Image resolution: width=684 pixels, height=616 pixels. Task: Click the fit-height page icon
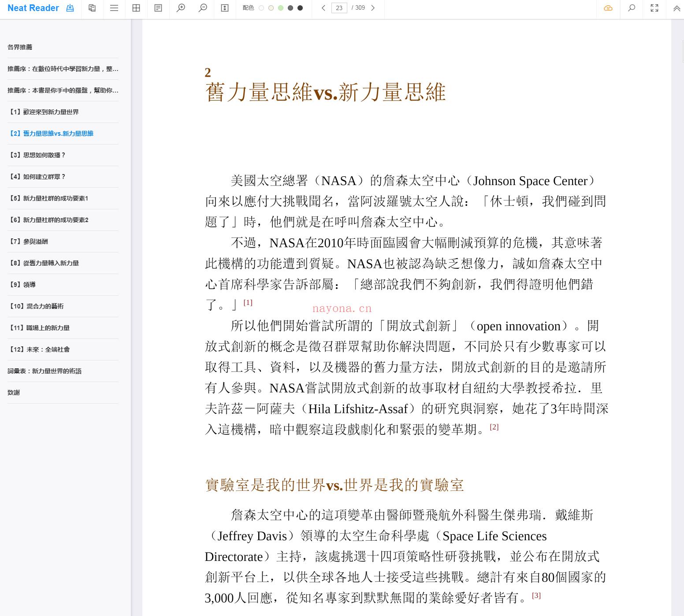[225, 8]
